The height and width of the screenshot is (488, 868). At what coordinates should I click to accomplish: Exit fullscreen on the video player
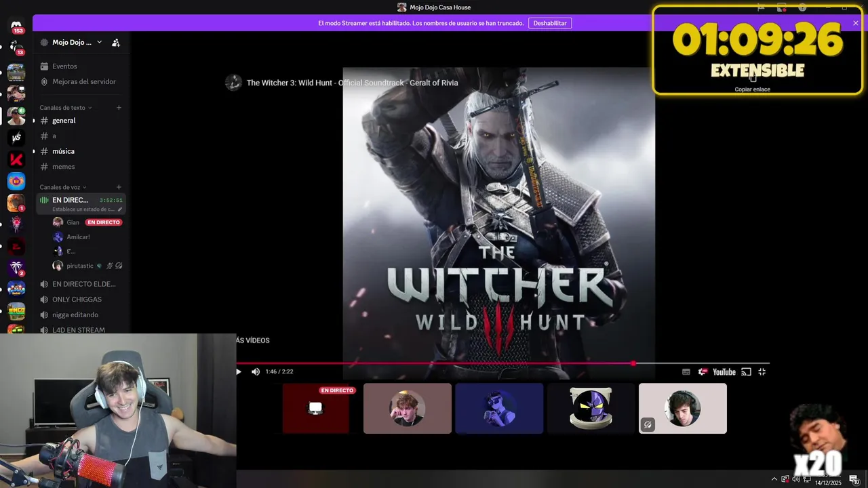click(762, 371)
